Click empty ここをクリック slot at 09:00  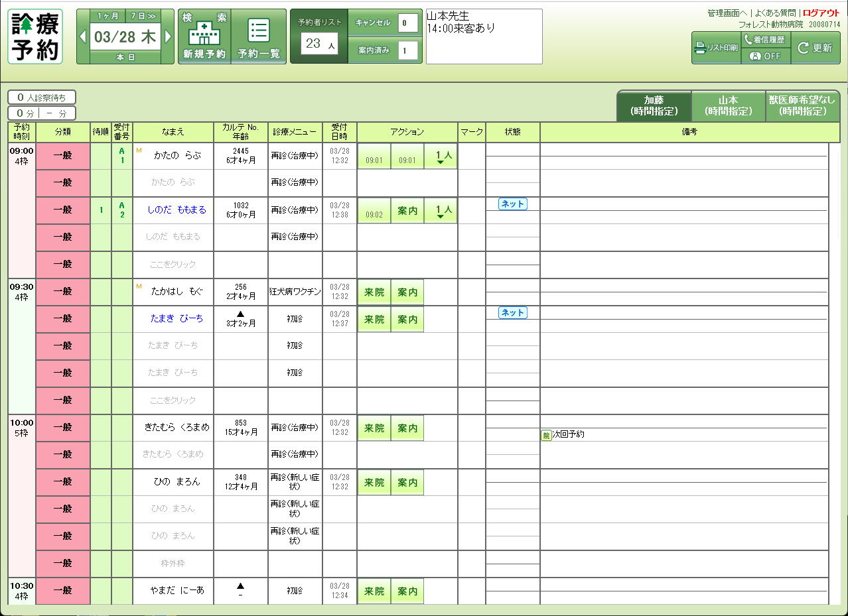173,265
